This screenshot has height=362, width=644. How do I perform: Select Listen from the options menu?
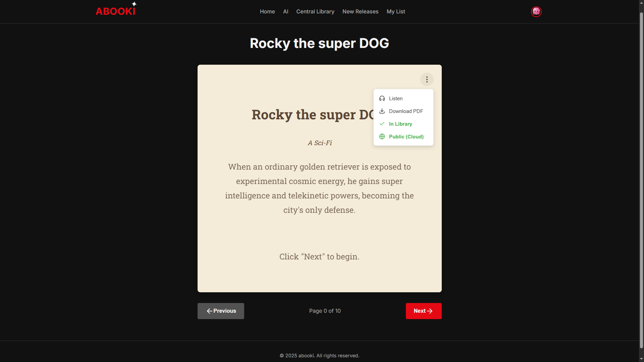point(395,98)
